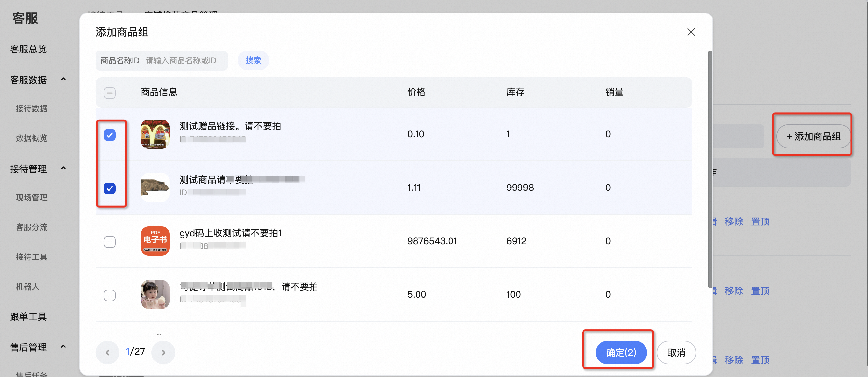Screen dimensions: 868x377
Task: Click the McDonald's product thumbnail
Action: click(155, 134)
